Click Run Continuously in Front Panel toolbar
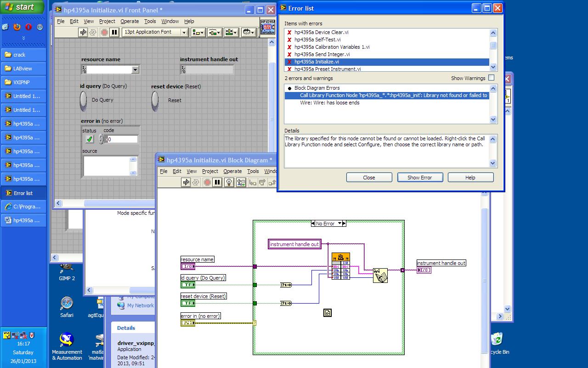588x368 pixels. (93, 32)
